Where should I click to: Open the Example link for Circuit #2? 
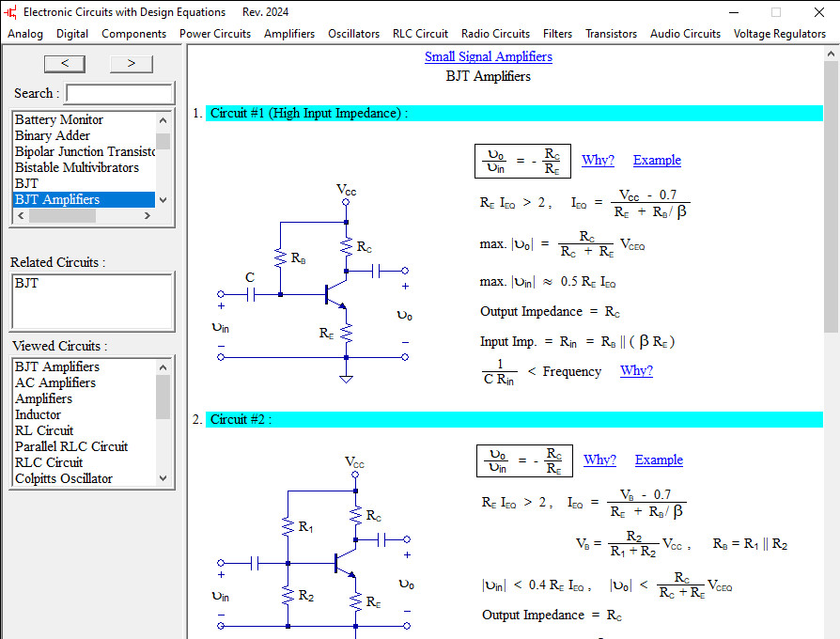click(x=659, y=460)
